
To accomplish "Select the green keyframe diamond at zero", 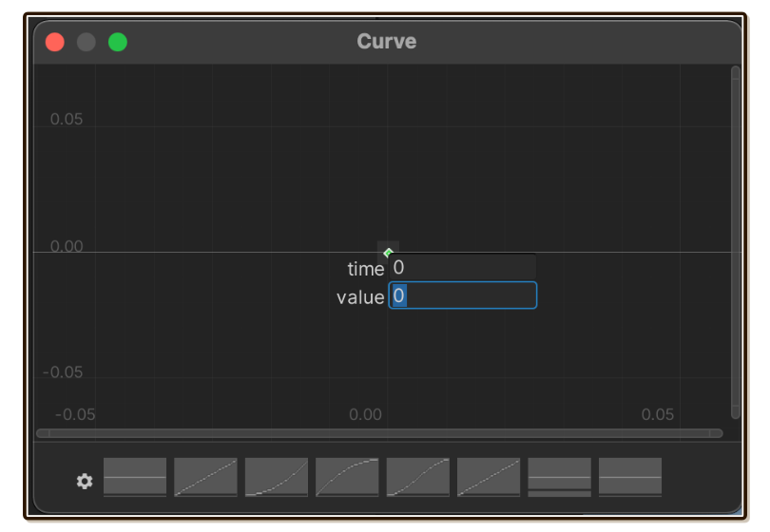I will pyautogui.click(x=388, y=253).
